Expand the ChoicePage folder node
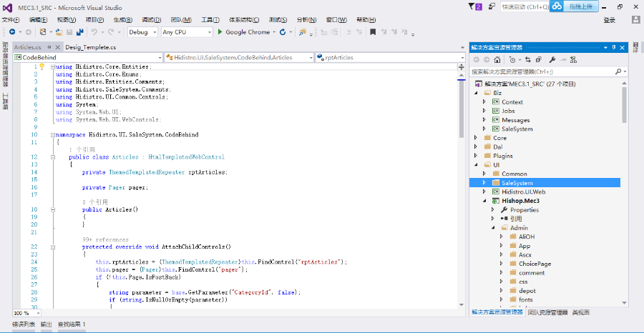Screen dimensions: 644x333 point(502,264)
